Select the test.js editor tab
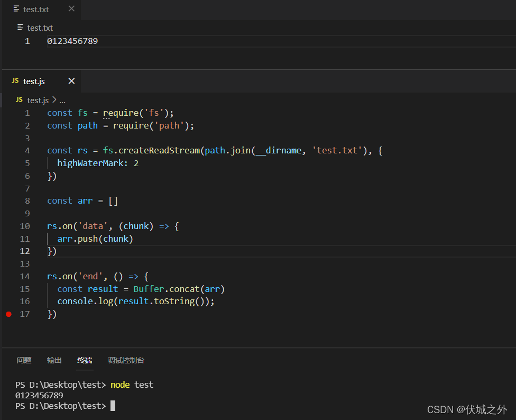The height and width of the screenshot is (420, 516). [33, 81]
